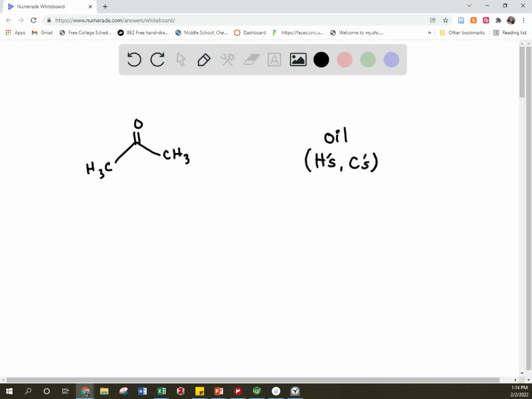The height and width of the screenshot is (399, 532).
Task: Open the overflow chevron for hidden bookmarks
Action: [429, 32]
